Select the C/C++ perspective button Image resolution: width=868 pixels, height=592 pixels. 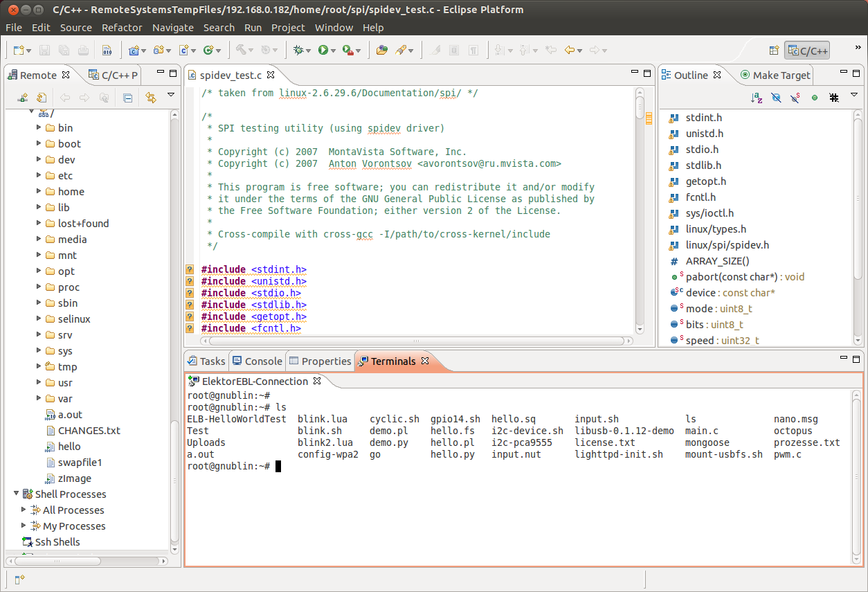click(806, 51)
